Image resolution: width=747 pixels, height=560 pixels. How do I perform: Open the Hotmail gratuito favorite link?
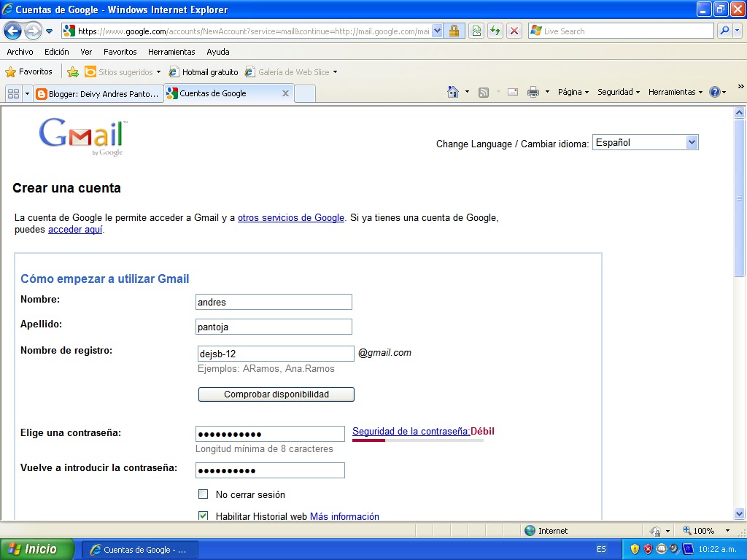point(204,72)
